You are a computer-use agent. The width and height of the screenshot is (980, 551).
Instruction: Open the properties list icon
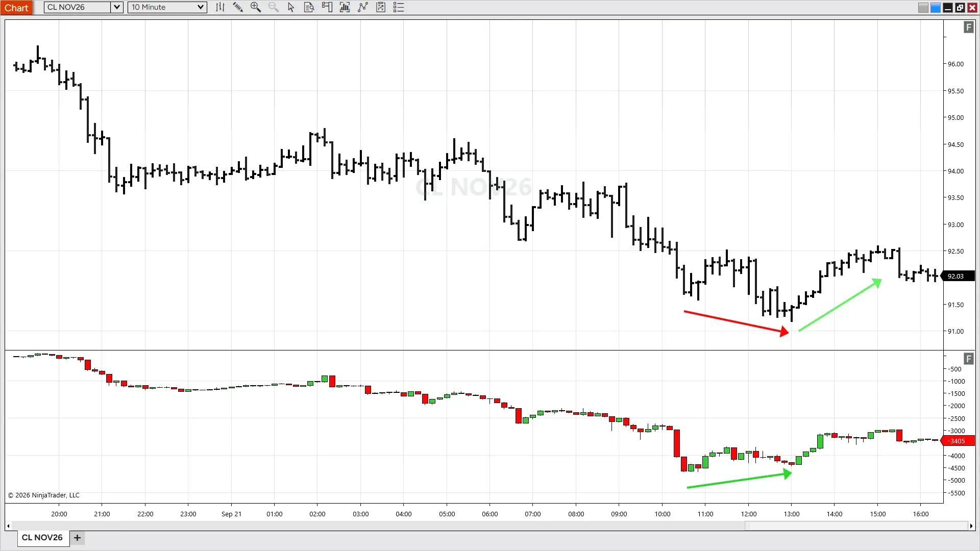pyautogui.click(x=399, y=7)
